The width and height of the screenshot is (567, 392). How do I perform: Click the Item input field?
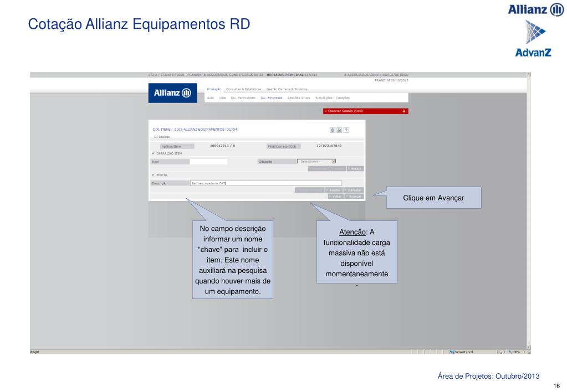(x=208, y=162)
